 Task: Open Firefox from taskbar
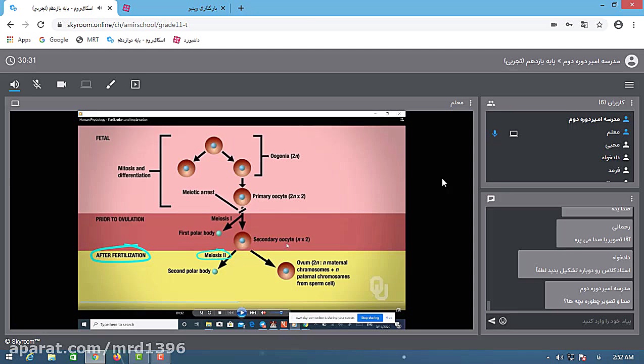coord(117,357)
